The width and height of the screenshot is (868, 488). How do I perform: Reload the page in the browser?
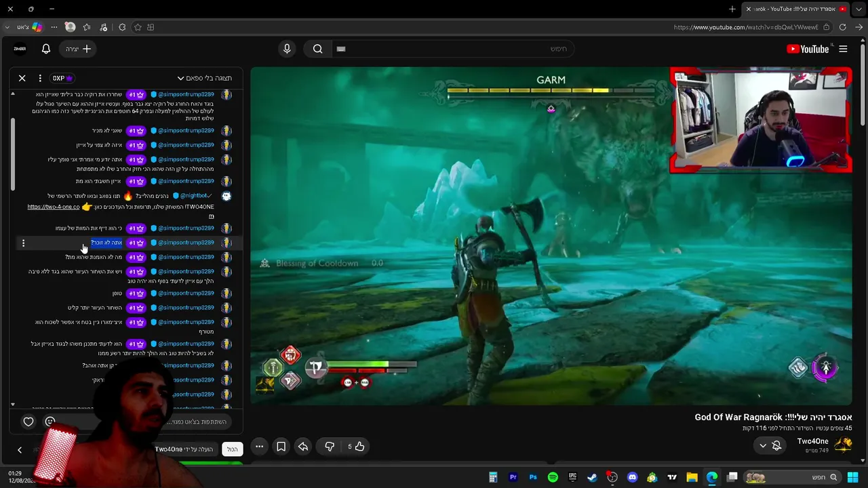842,27
